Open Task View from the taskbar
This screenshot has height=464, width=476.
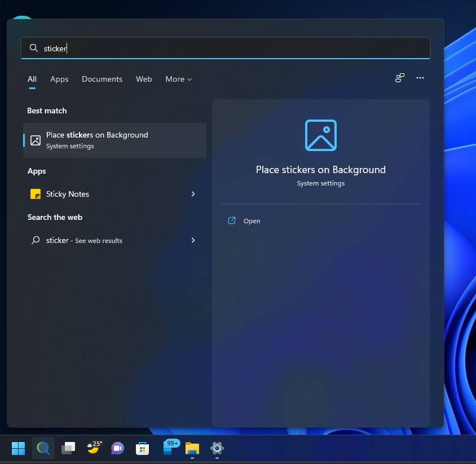(x=68, y=448)
